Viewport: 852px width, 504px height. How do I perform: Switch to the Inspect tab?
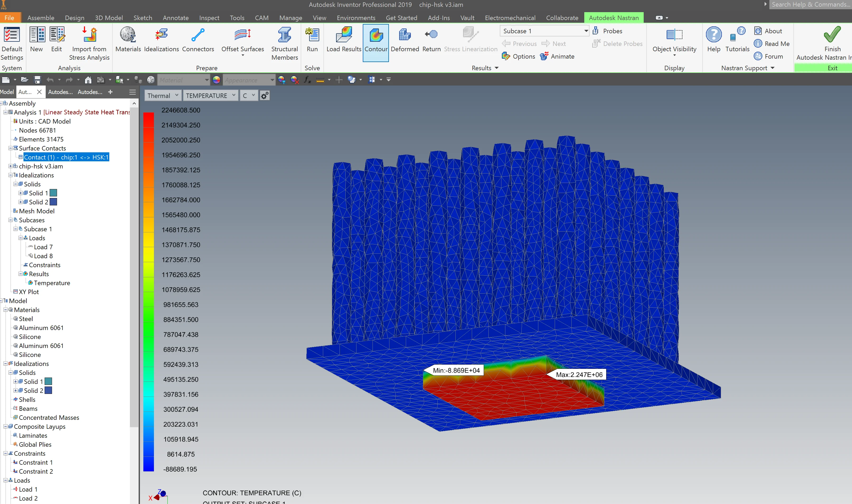(x=209, y=18)
